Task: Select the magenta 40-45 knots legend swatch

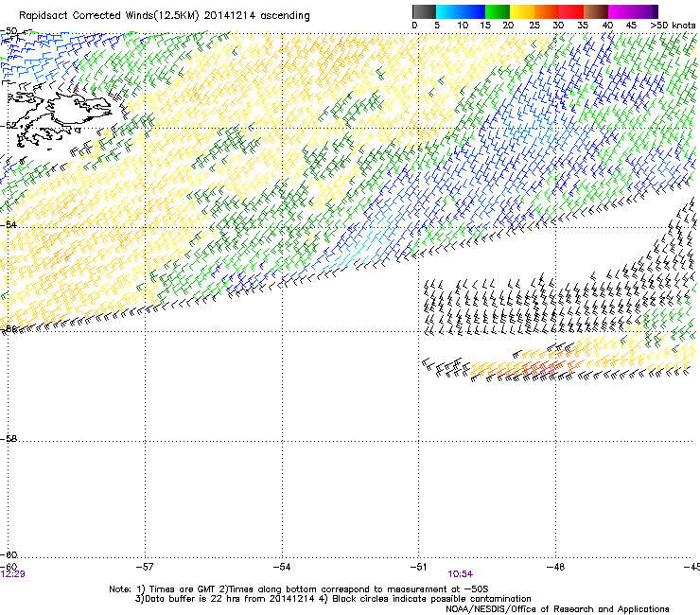Action: tap(621, 11)
